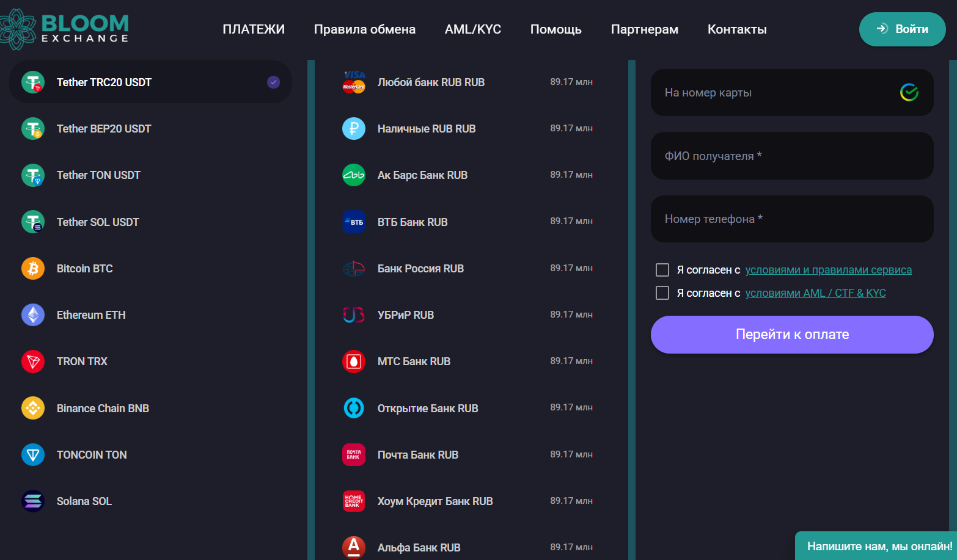Choose the orange Bitcoin icon
This screenshot has width=957, height=560.
click(x=33, y=268)
